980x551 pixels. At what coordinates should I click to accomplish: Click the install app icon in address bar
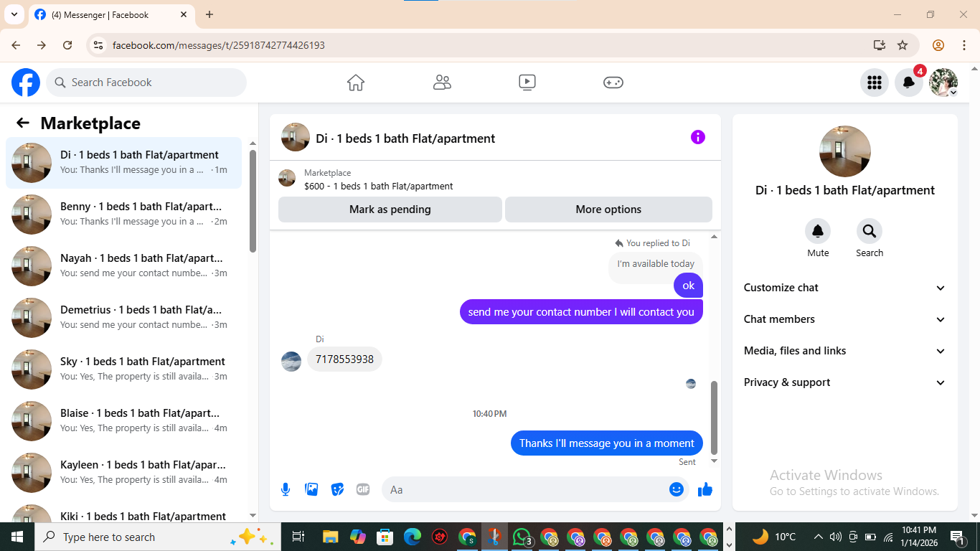pos(880,45)
